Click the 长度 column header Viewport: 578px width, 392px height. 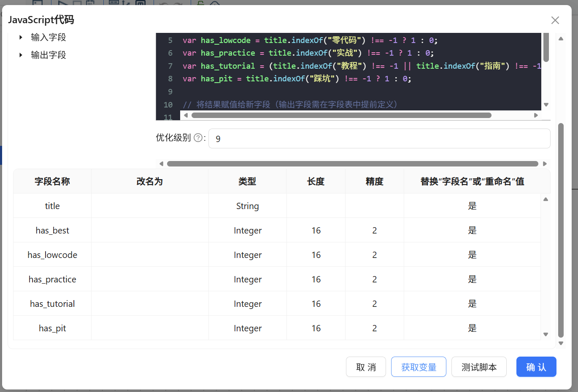point(316,181)
